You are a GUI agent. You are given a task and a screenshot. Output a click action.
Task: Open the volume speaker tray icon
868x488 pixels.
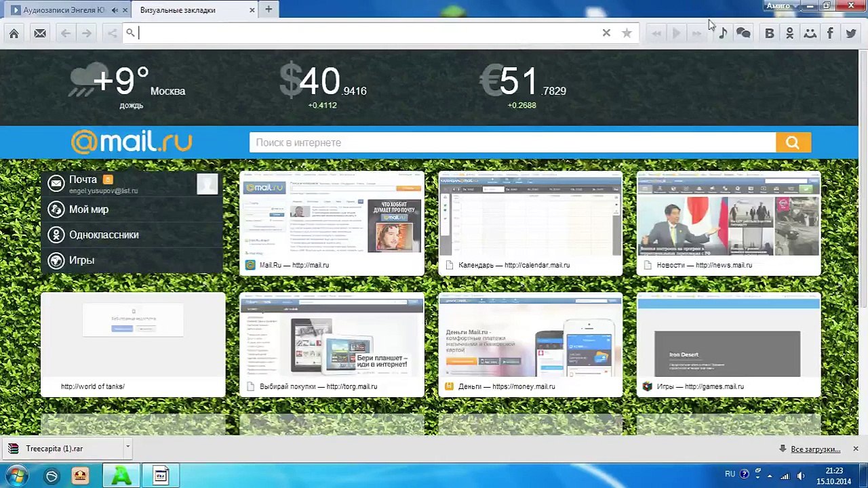801,475
